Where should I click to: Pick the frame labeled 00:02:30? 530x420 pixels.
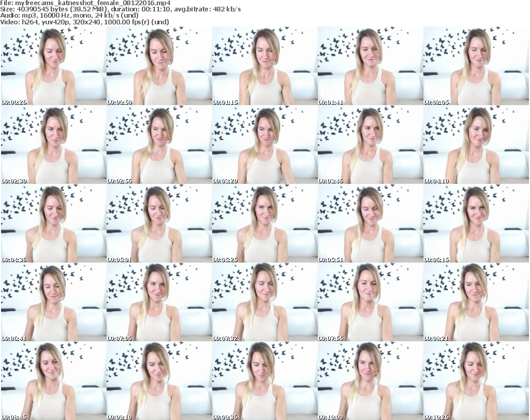tap(54, 144)
